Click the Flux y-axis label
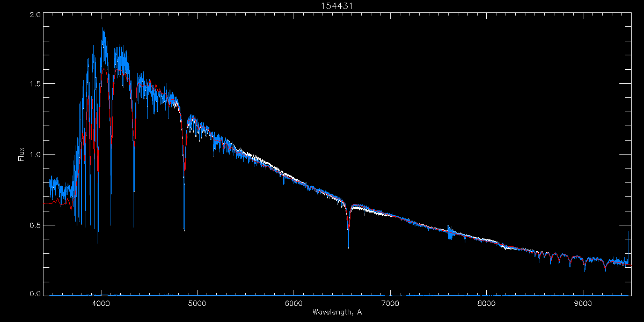The height and width of the screenshot is (322, 644). [x=21, y=155]
